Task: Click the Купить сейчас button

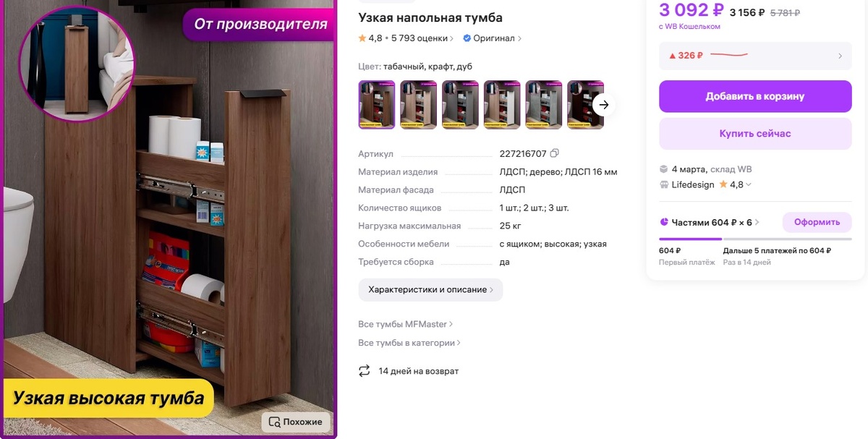Action: [755, 134]
